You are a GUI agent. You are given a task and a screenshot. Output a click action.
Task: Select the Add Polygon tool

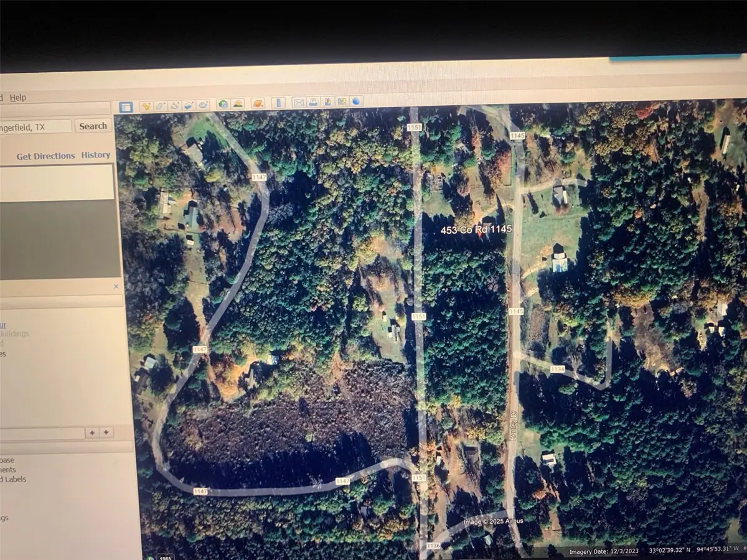pyautogui.click(x=160, y=106)
